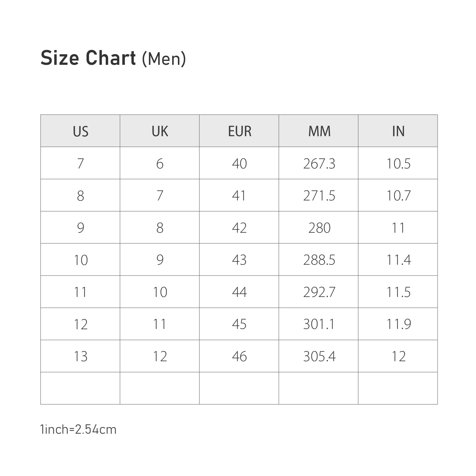Select EUR size 41 cell

point(239,196)
